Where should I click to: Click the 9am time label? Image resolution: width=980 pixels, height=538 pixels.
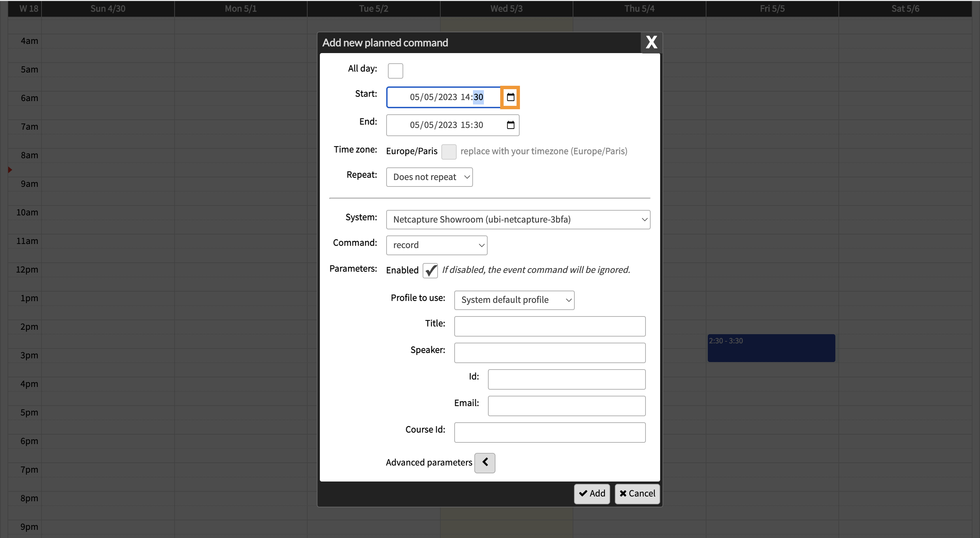tap(29, 184)
